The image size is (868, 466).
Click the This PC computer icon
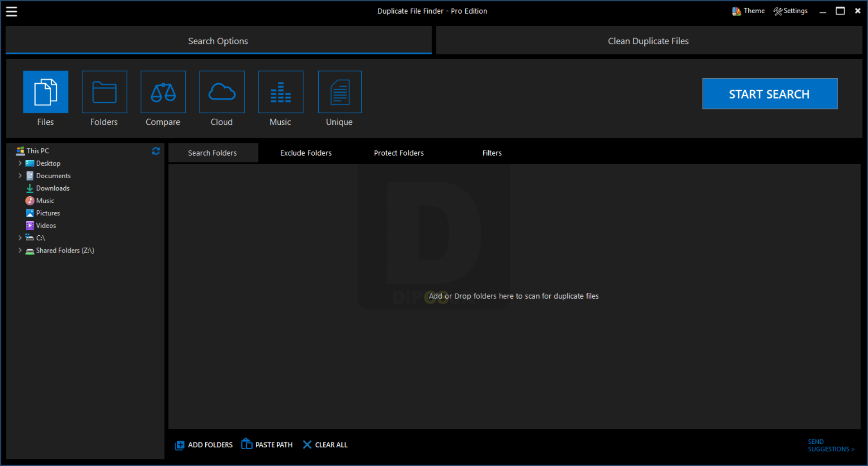click(x=20, y=151)
